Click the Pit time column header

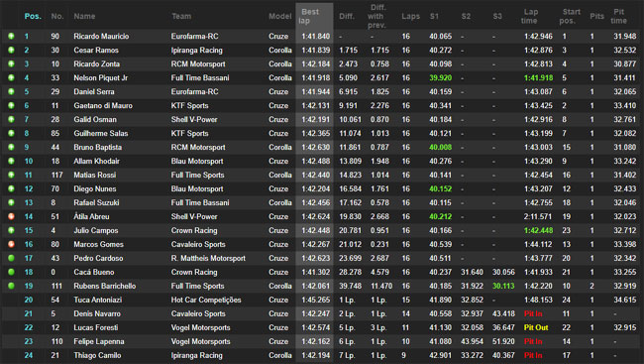[618, 16]
